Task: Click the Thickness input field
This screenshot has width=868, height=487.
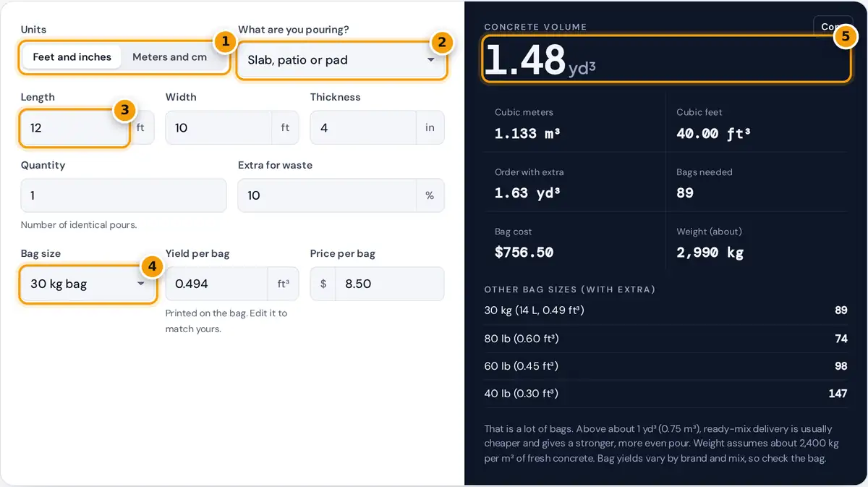Action: [363, 127]
